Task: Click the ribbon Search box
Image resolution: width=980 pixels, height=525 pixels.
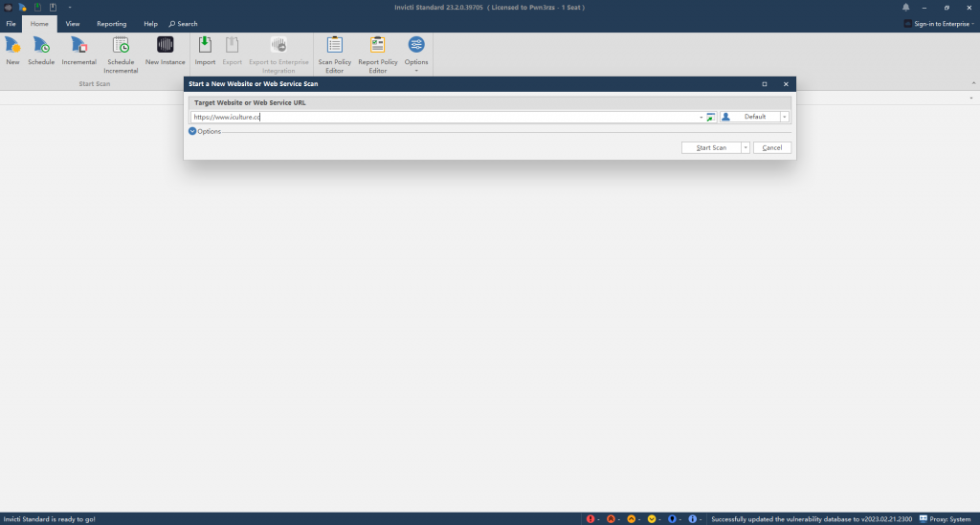Action: (183, 24)
